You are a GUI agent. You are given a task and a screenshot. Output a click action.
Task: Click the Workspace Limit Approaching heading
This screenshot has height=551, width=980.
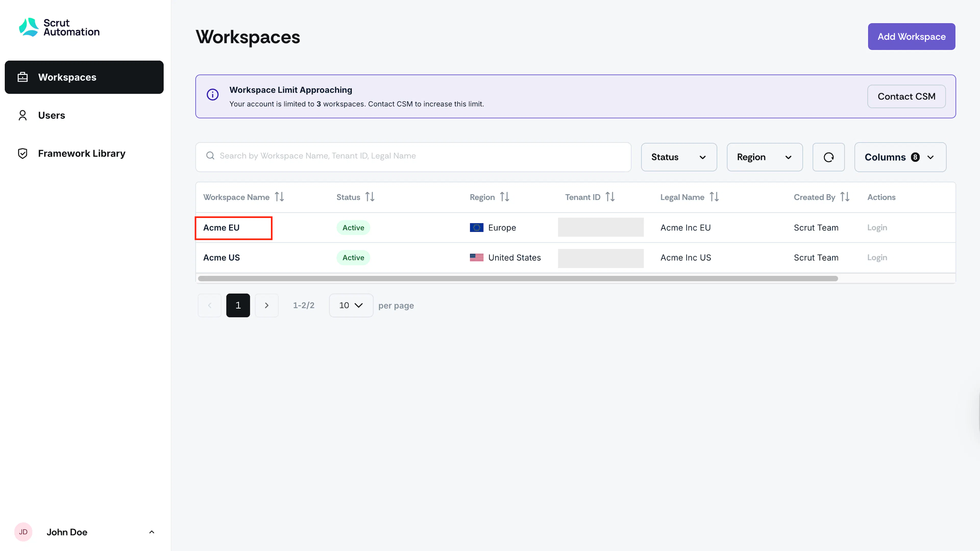coord(291,90)
